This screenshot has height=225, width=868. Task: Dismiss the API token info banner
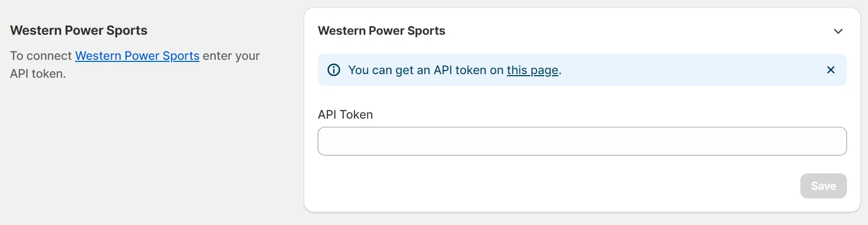point(831,70)
